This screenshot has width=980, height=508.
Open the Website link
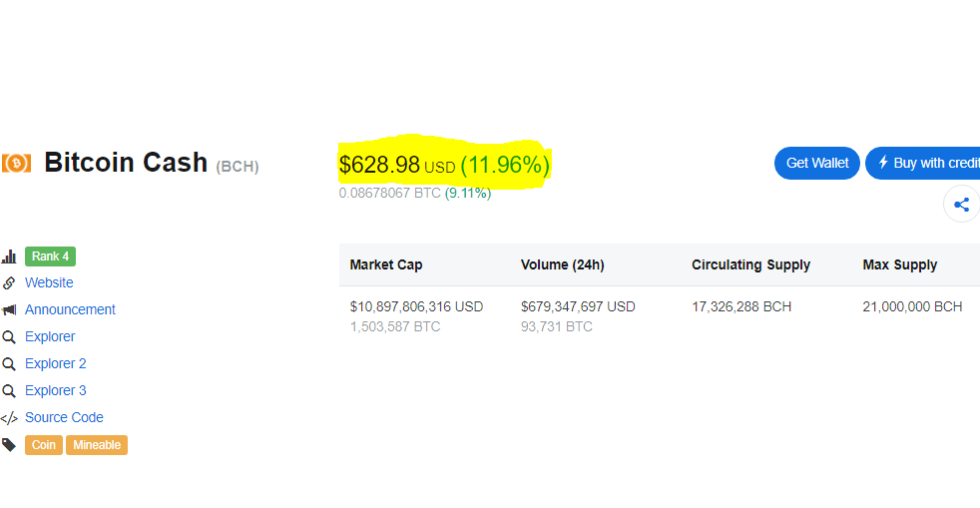(x=49, y=283)
